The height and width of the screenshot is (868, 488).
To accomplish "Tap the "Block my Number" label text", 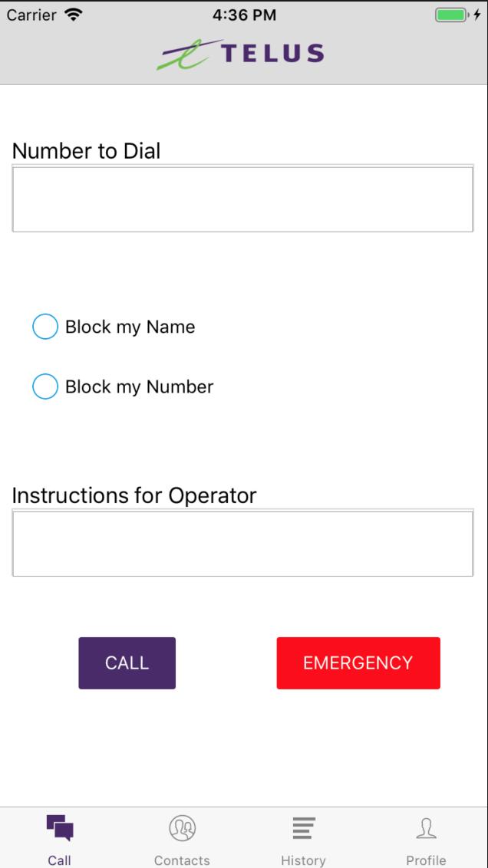I will [139, 387].
